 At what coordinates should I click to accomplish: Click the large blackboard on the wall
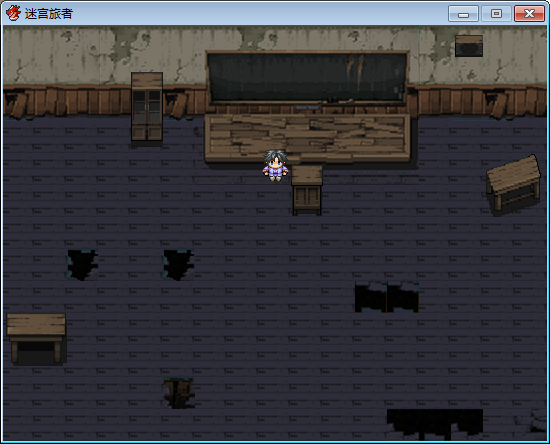click(307, 77)
